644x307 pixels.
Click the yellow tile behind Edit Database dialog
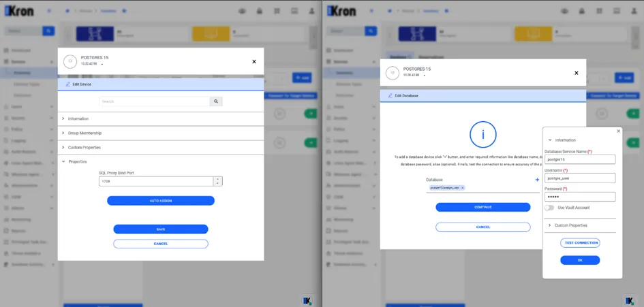click(534, 33)
